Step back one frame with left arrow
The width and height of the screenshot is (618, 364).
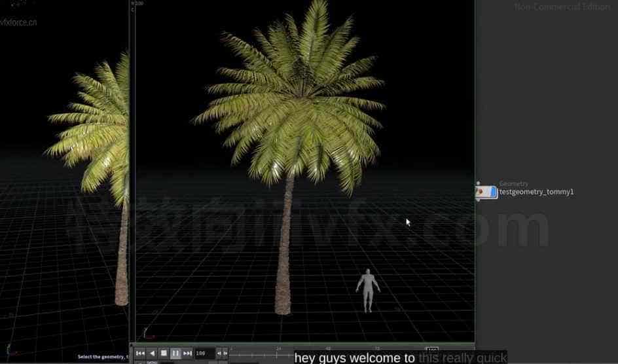[219, 354]
